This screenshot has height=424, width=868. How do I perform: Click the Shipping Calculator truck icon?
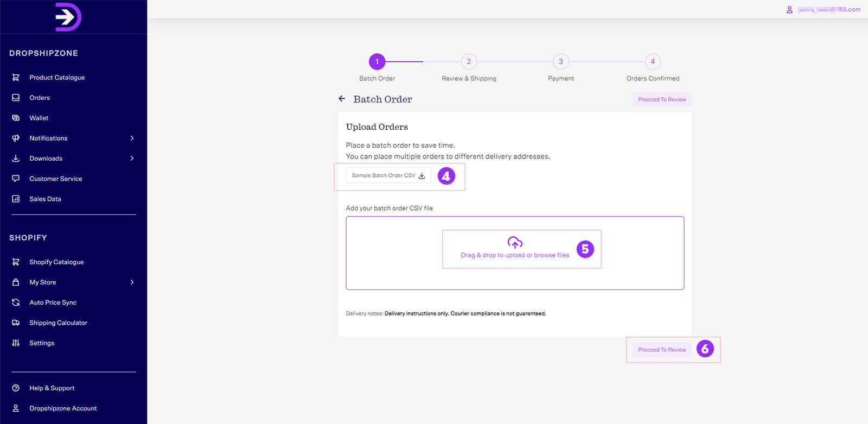coord(16,323)
